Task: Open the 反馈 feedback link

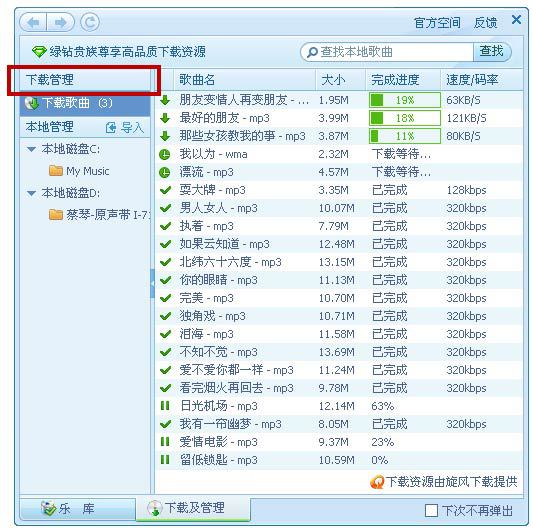Action: click(485, 23)
